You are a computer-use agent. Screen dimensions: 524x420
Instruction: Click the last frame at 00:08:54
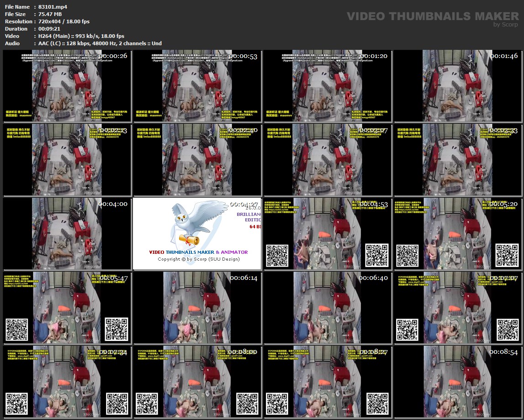click(x=458, y=382)
